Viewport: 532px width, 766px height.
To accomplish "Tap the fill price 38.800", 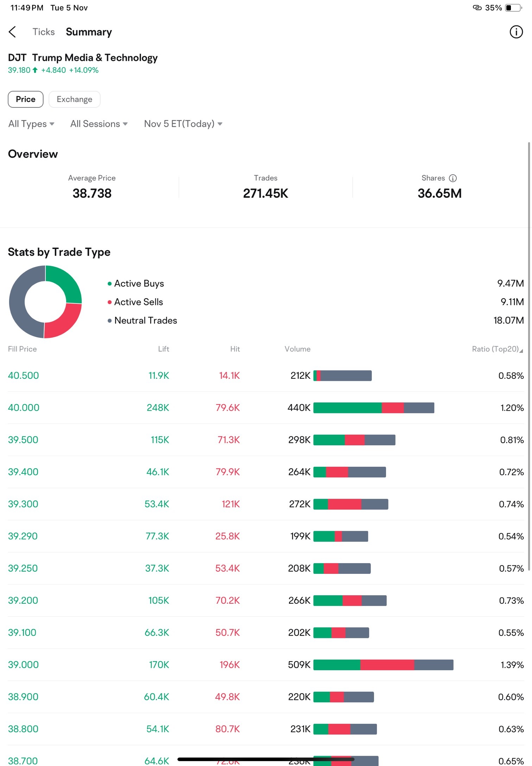I will pyautogui.click(x=23, y=729).
